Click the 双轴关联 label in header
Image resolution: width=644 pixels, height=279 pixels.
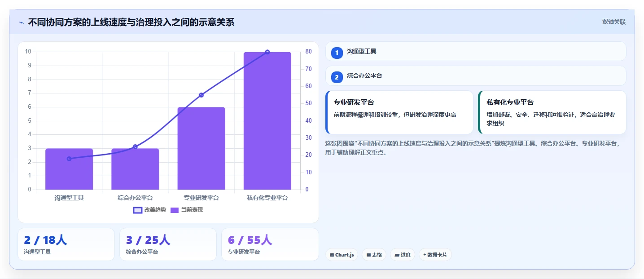tap(613, 22)
